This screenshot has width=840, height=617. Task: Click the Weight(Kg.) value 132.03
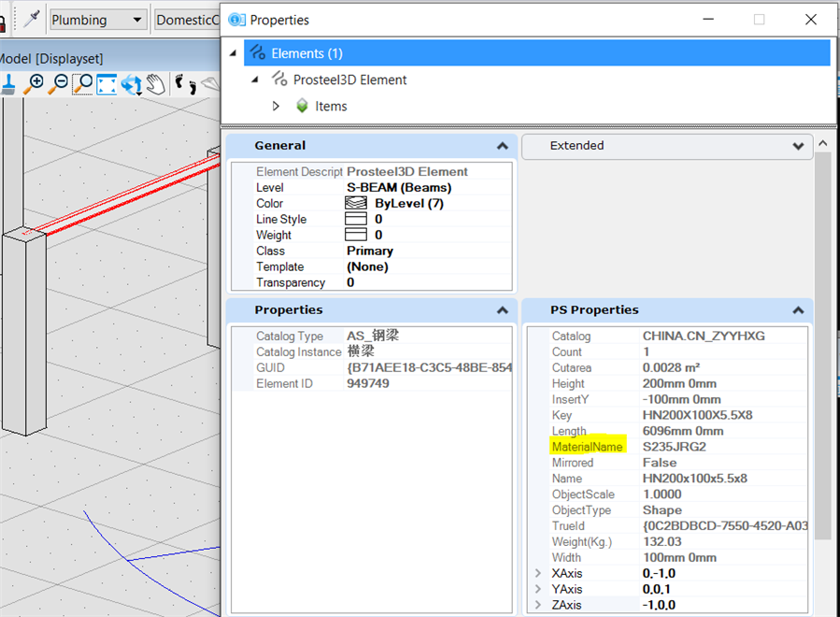[662, 541]
